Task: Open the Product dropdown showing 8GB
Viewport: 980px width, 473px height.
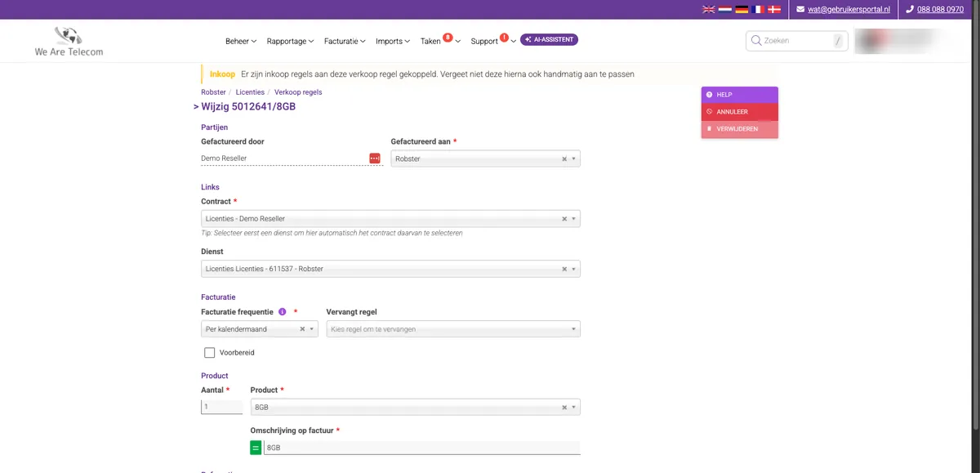Action: coord(416,407)
